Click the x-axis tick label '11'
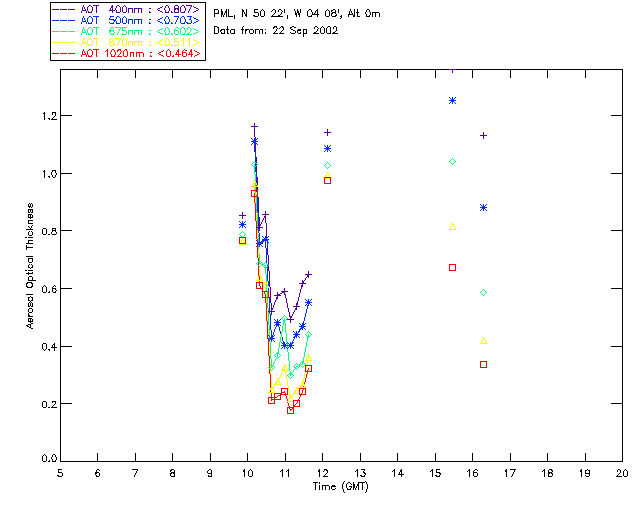The width and height of the screenshot is (640, 512). coord(285,474)
